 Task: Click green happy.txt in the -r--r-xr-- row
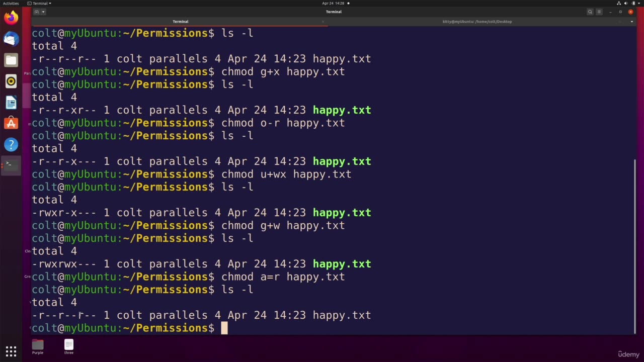coord(342,110)
